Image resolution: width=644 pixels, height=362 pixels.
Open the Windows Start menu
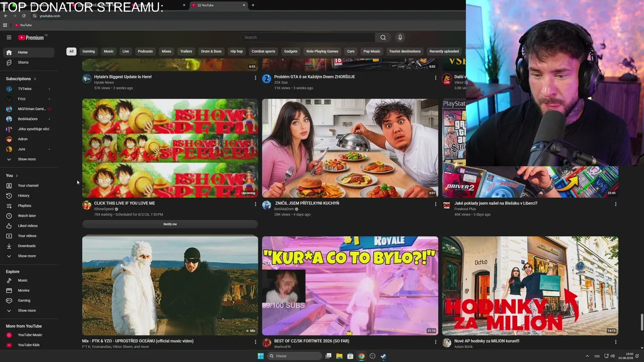261,356
